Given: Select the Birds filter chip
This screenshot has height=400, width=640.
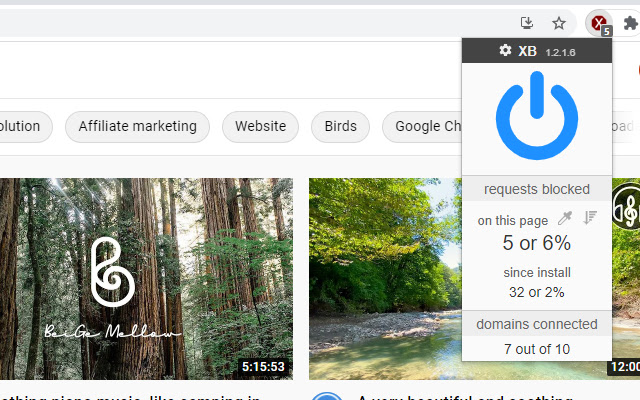Looking at the screenshot, I should coord(340,126).
